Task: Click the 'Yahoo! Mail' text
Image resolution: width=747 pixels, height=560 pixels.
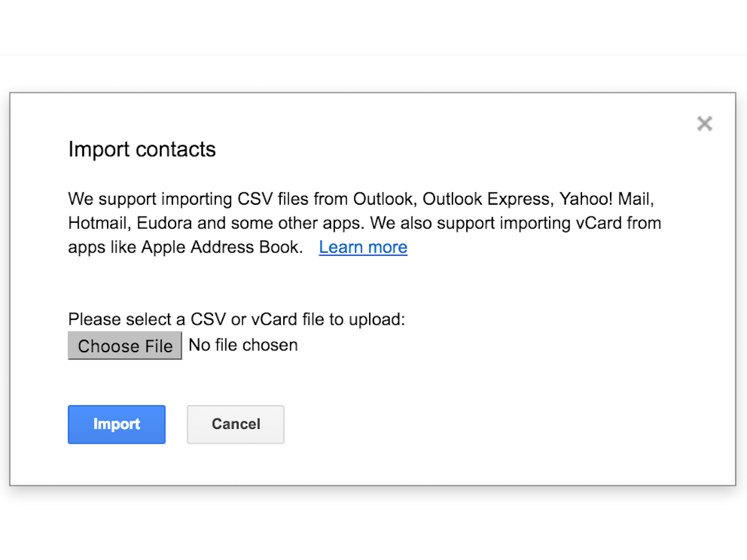Action: [608, 200]
